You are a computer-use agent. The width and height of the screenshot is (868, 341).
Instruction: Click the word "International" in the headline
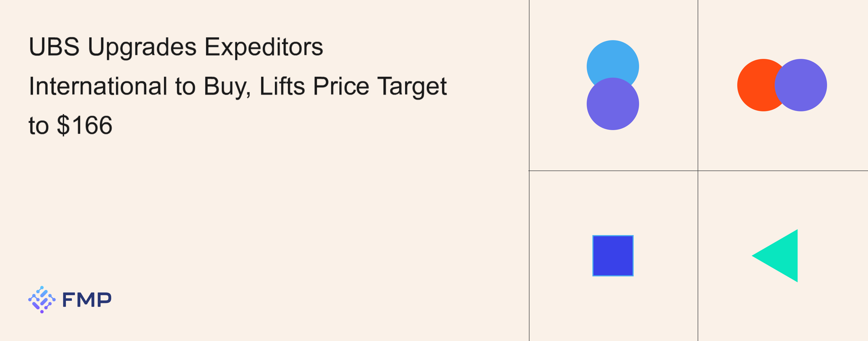pos(98,86)
